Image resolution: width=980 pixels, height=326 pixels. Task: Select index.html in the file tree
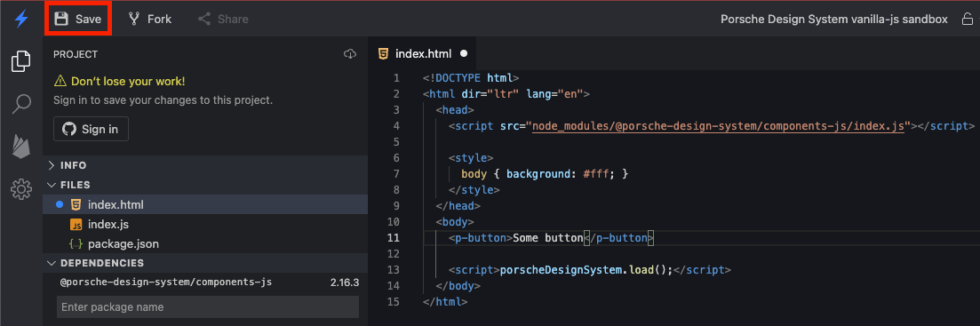pyautogui.click(x=205, y=204)
